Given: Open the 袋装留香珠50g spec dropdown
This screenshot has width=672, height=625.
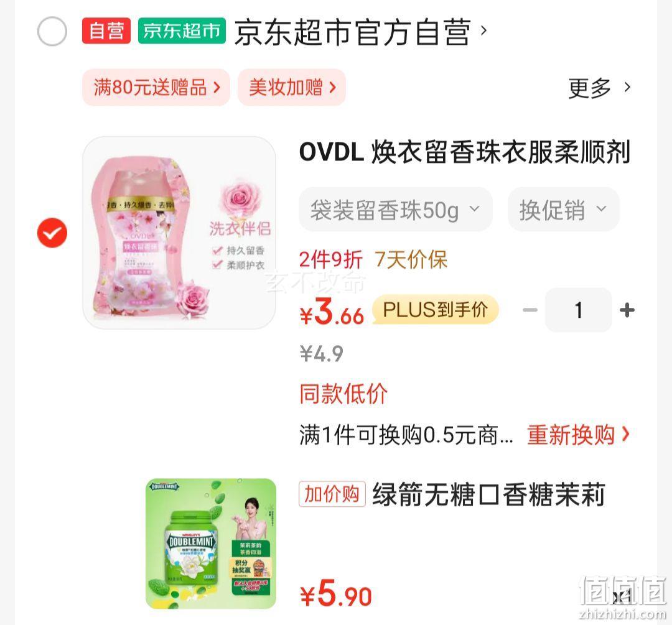Looking at the screenshot, I should point(396,210).
